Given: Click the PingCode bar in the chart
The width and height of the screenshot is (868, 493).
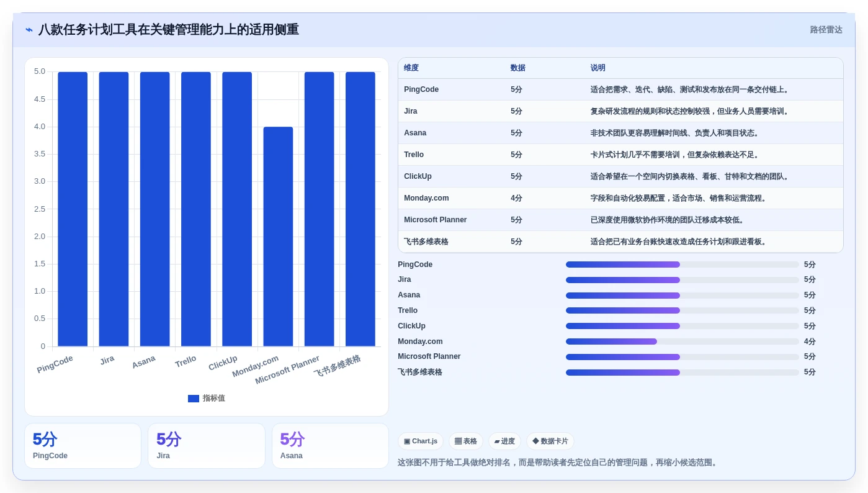Looking at the screenshot, I should (x=73, y=209).
